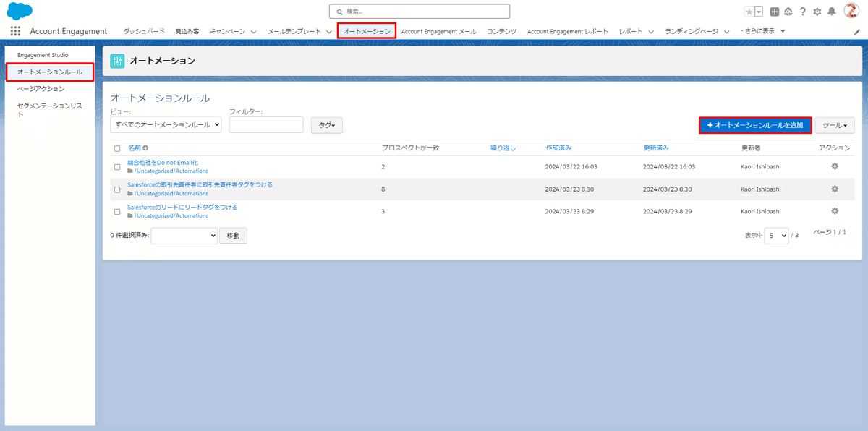Open Salesforceのリードにリードタグをつける link
The image size is (868, 431).
[182, 208]
